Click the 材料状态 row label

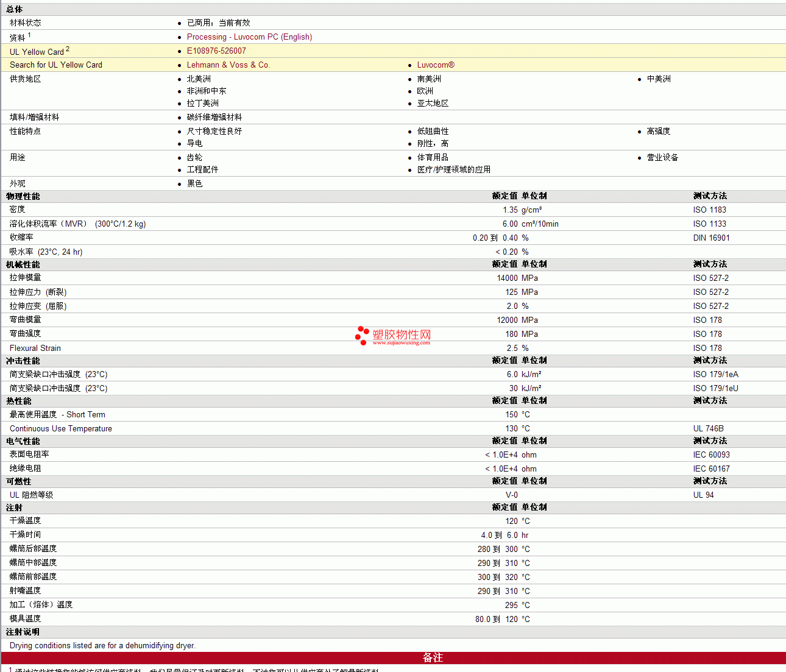(x=26, y=23)
